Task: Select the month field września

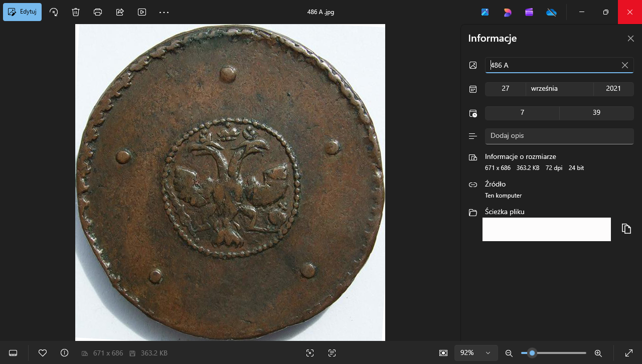Action: (x=559, y=89)
